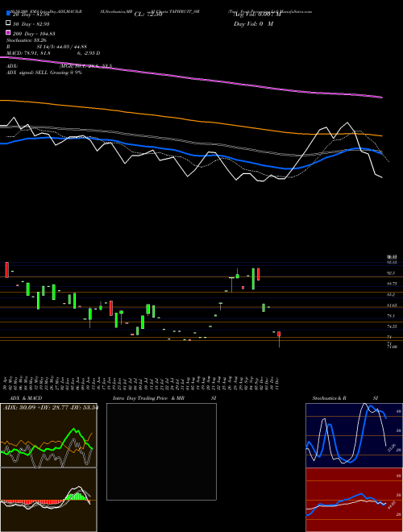This screenshot has height=532, width=403.
Task: Click the 'Day Vol: 0 M' value
Action: pyautogui.click(x=253, y=24)
